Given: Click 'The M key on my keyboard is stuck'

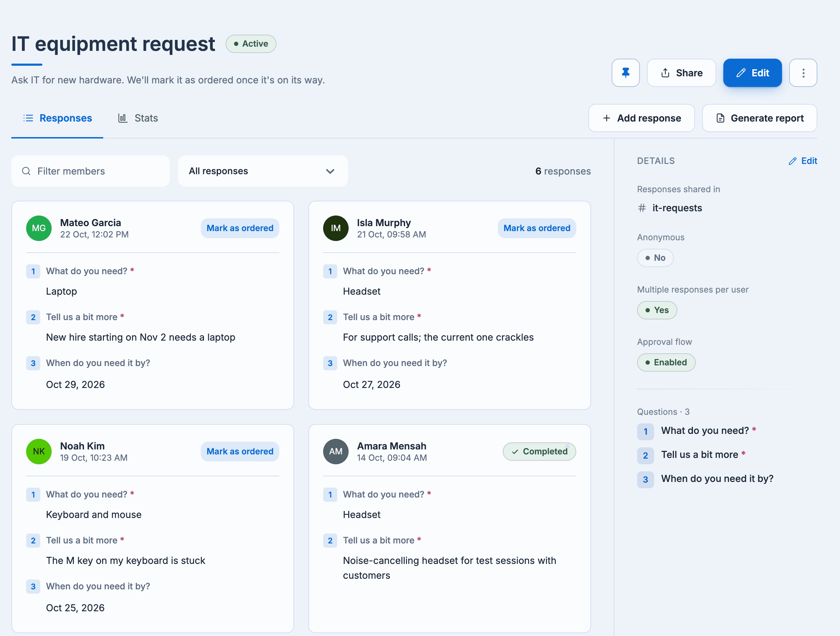Looking at the screenshot, I should [126, 561].
